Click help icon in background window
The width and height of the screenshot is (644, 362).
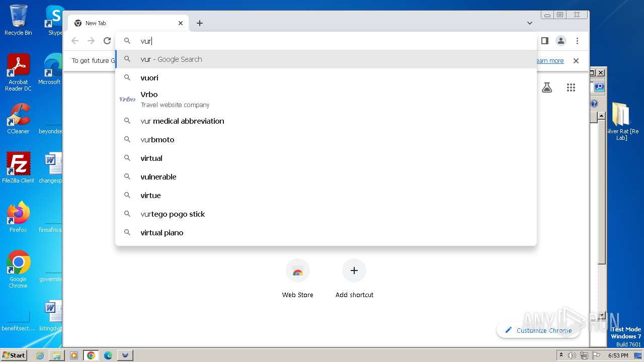pos(594,104)
